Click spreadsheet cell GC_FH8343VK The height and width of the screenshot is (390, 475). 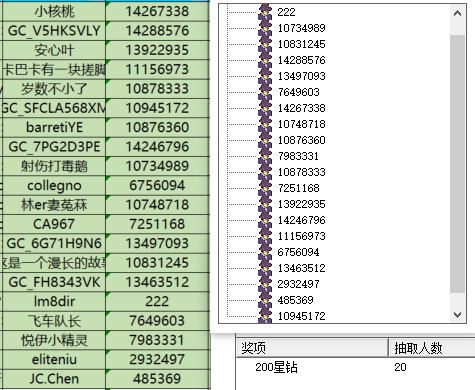point(54,282)
